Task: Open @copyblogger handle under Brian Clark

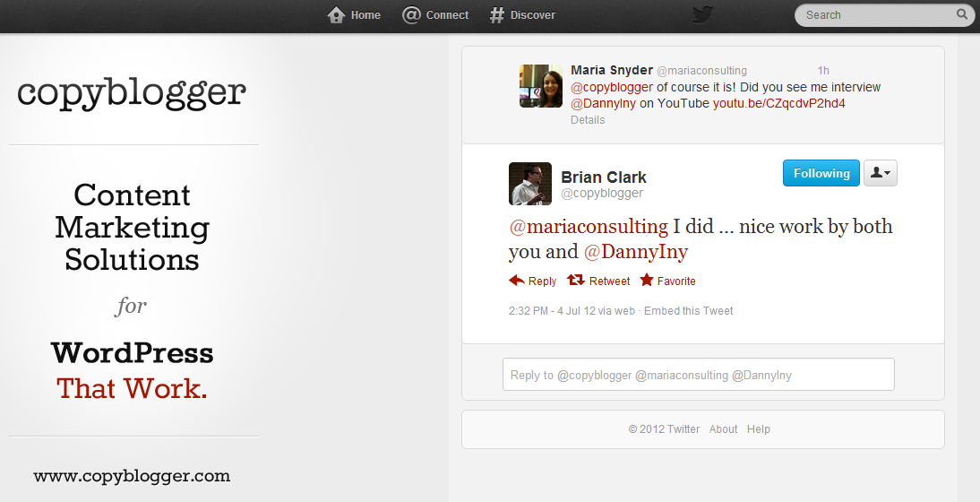Action: pyautogui.click(x=602, y=193)
